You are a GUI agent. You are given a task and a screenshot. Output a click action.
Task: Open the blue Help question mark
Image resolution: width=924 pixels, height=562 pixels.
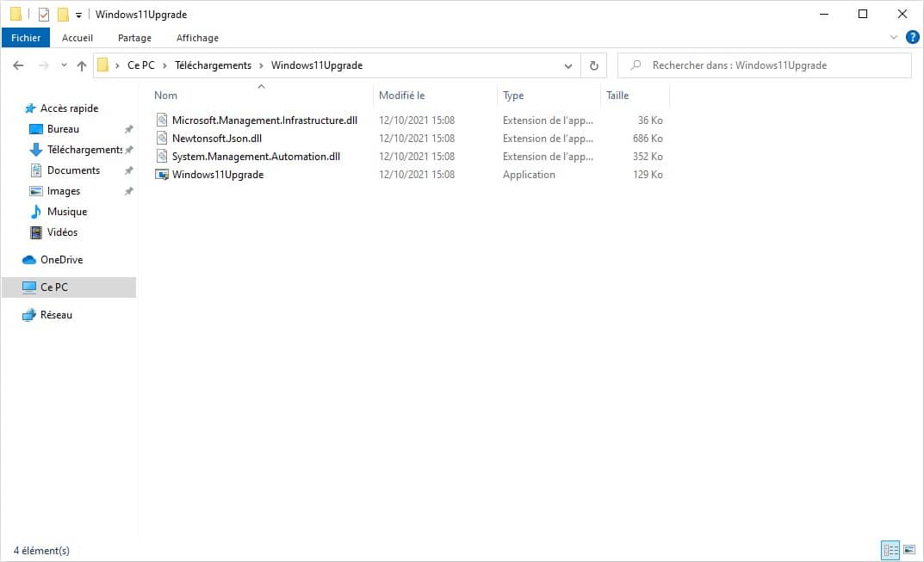912,37
